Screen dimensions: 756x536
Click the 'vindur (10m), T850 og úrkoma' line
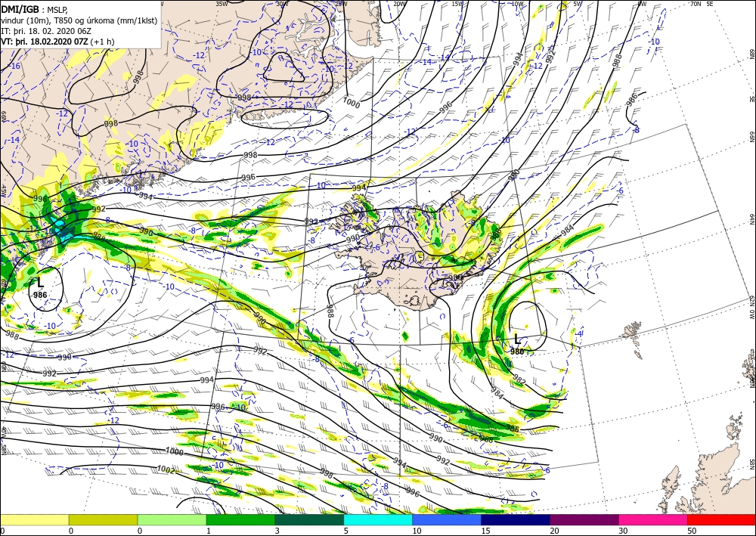point(79,20)
